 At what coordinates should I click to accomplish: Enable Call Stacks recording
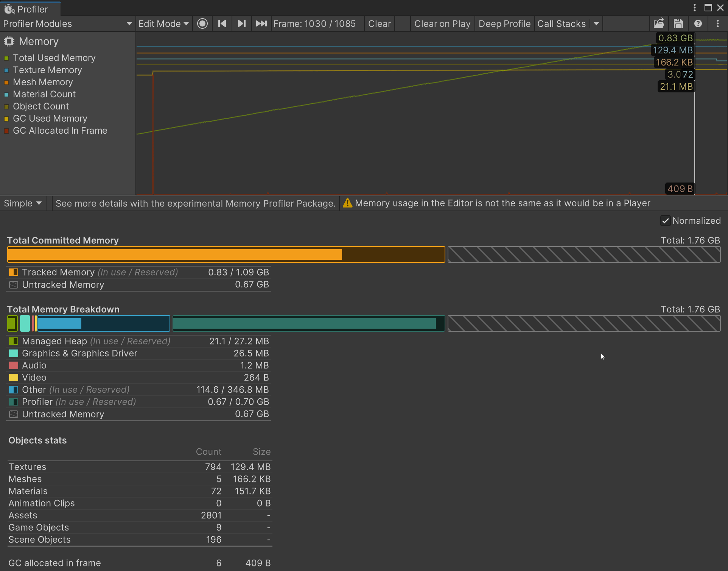coord(561,24)
